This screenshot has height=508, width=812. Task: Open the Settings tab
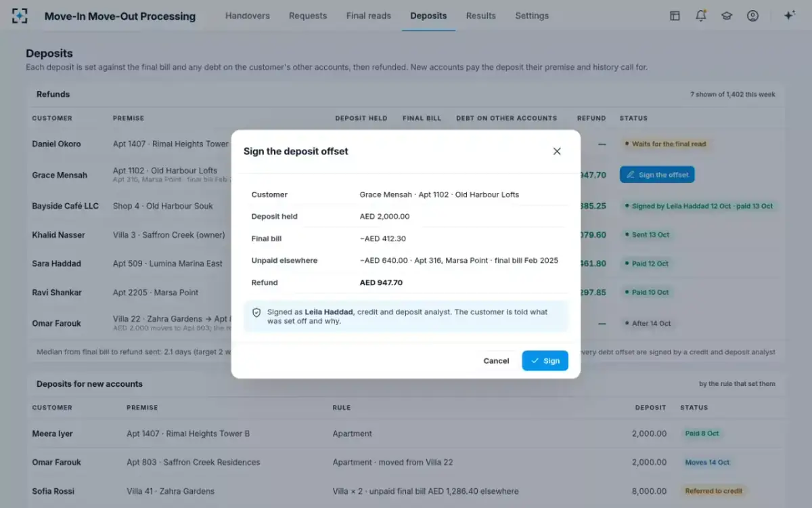[x=532, y=16]
